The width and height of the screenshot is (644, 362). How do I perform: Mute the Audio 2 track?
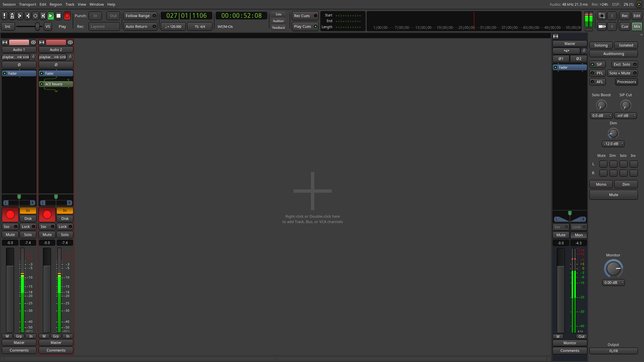[x=47, y=235]
